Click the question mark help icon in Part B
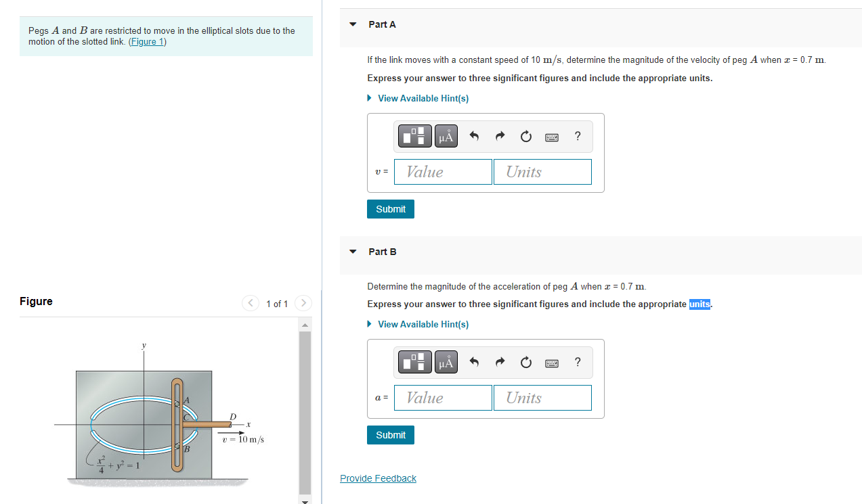Image resolution: width=862 pixels, height=504 pixels. pyautogui.click(x=577, y=363)
